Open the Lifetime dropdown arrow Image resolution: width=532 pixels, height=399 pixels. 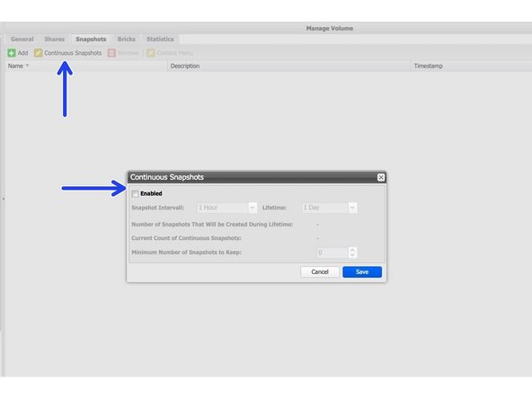click(352, 208)
